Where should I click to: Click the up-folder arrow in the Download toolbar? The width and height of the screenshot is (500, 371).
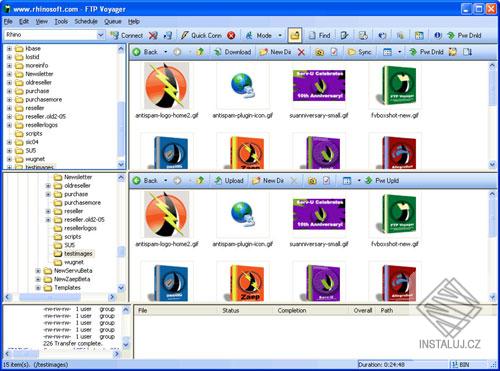pos(200,52)
